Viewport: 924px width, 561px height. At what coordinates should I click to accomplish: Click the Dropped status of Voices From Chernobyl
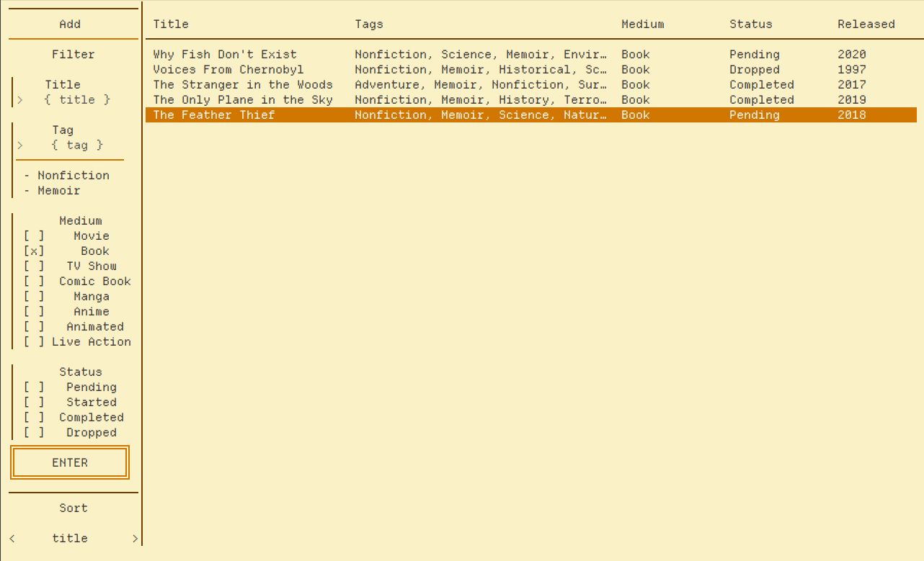pyautogui.click(x=755, y=69)
